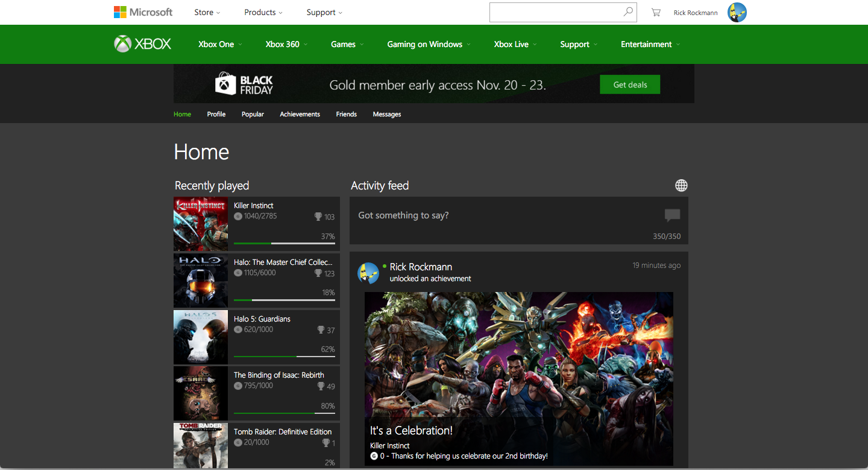Open The Binding of Isaac: Rebirth link
This screenshot has height=470, width=868.
pyautogui.click(x=279, y=375)
